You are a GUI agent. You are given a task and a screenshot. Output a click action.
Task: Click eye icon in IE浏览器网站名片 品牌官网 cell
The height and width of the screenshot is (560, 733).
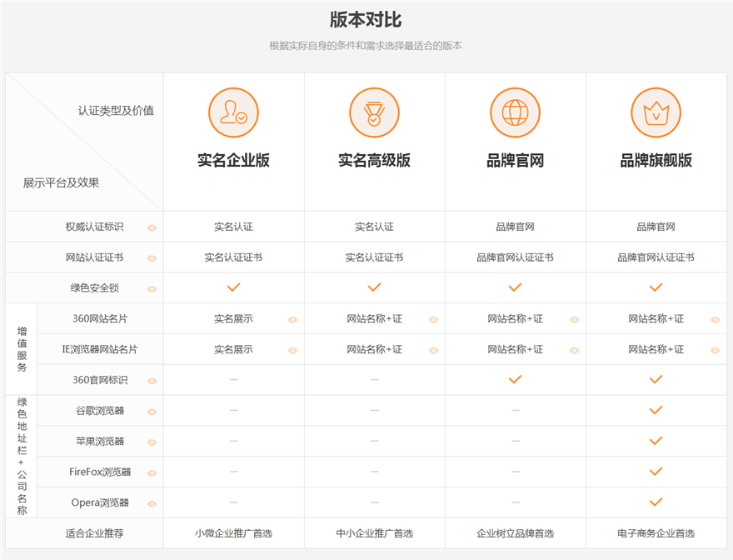tap(575, 350)
